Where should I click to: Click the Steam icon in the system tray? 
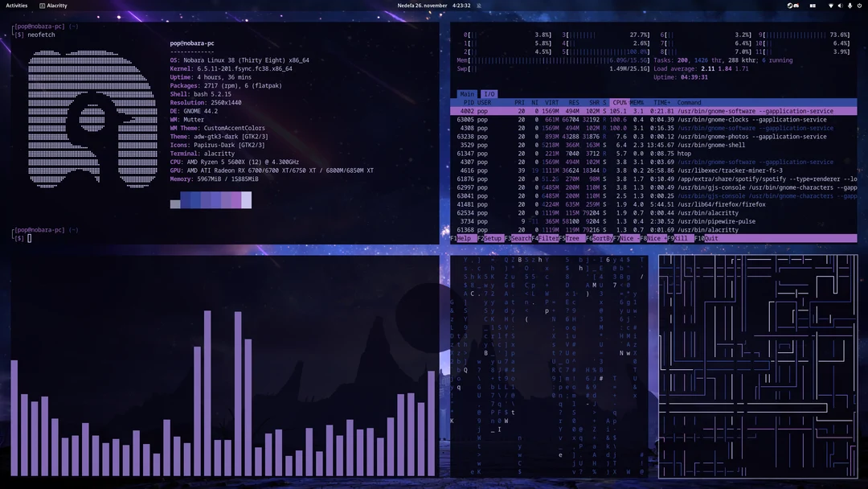tap(789, 6)
